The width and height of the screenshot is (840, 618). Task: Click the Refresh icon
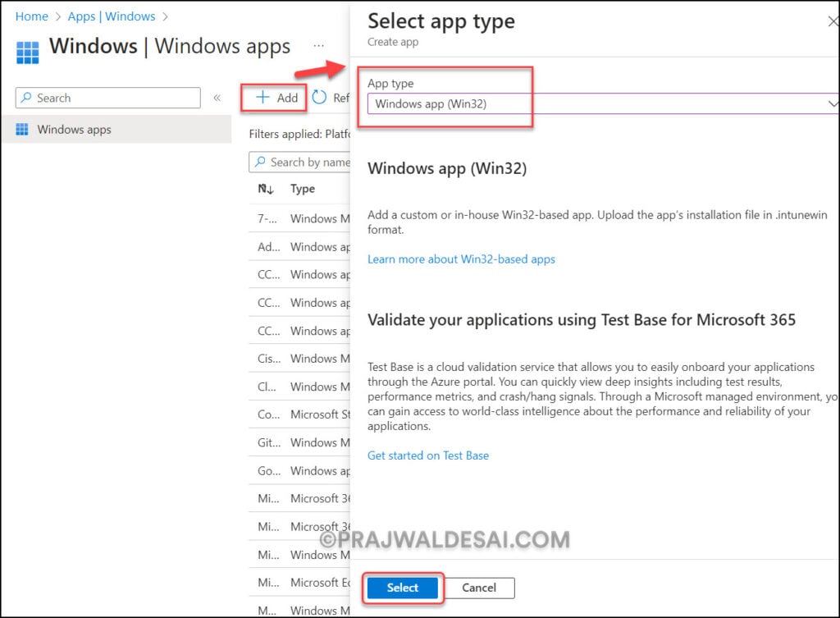tap(319, 97)
